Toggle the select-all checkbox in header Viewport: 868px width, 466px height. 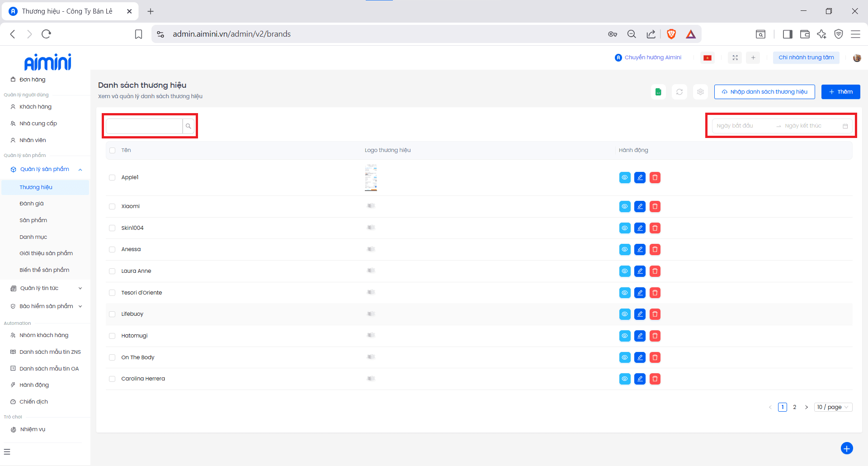(x=112, y=150)
